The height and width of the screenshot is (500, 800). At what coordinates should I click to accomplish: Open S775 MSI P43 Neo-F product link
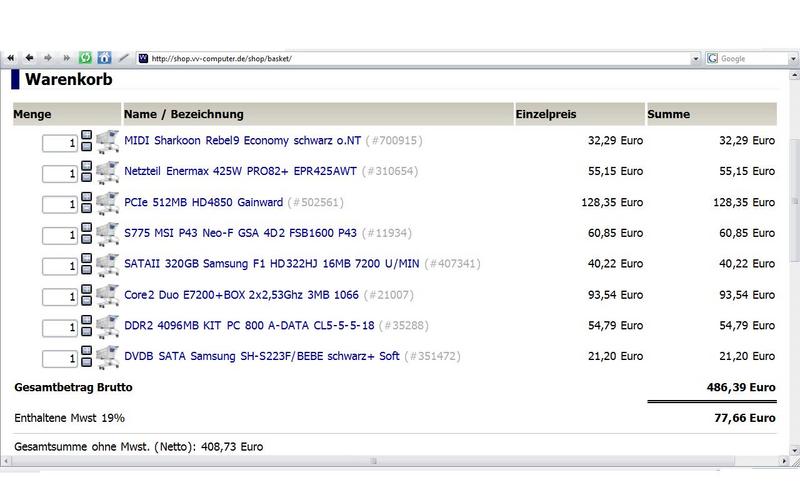(240, 233)
